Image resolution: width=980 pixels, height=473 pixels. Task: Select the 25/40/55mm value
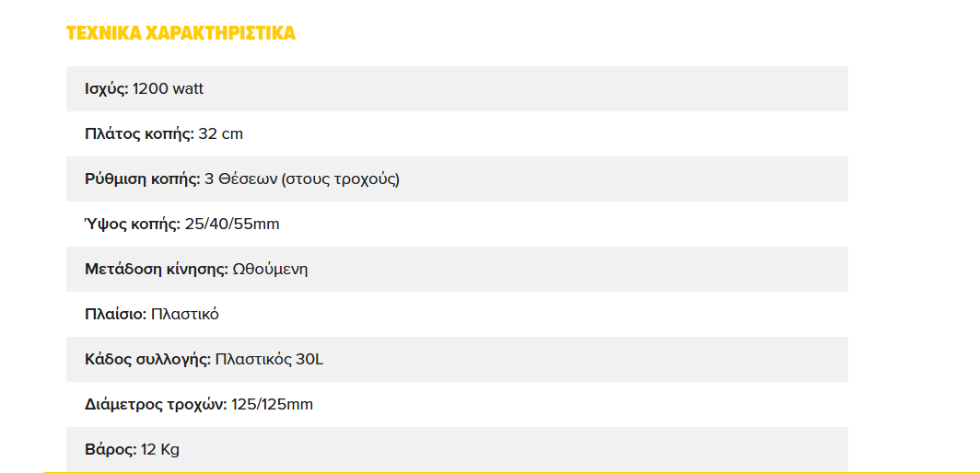click(x=232, y=225)
